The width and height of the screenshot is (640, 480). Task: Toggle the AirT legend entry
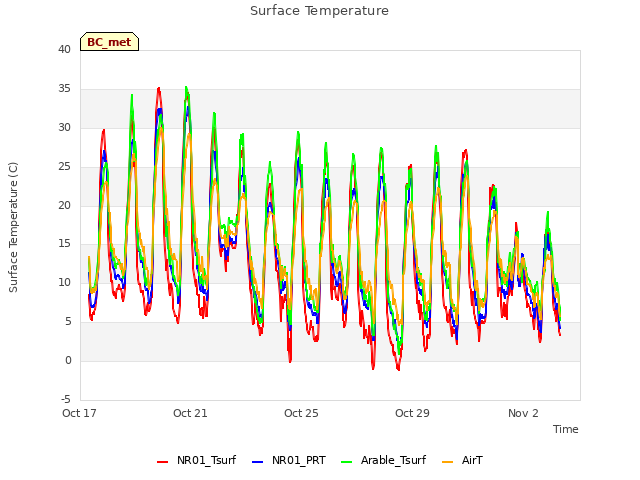tap(462, 460)
